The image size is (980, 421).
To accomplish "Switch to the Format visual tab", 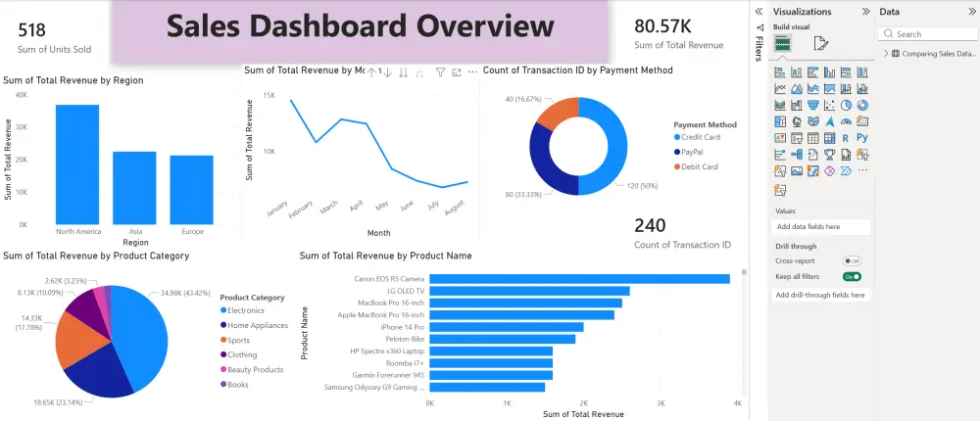I will pos(820,43).
